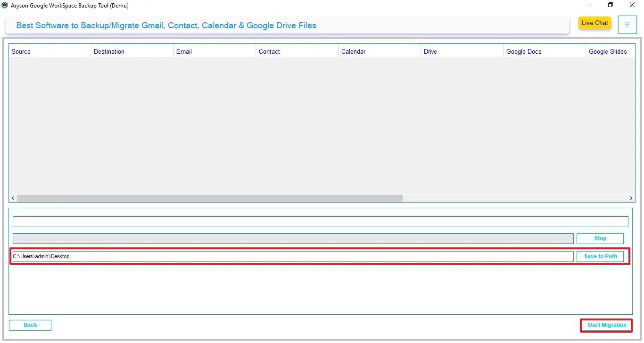Click the empty status text box above the progress bar

[321, 221]
